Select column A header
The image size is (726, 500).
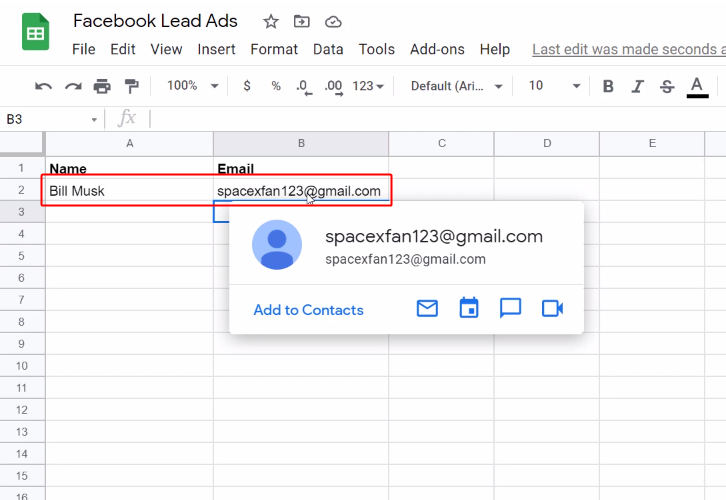pos(130,144)
